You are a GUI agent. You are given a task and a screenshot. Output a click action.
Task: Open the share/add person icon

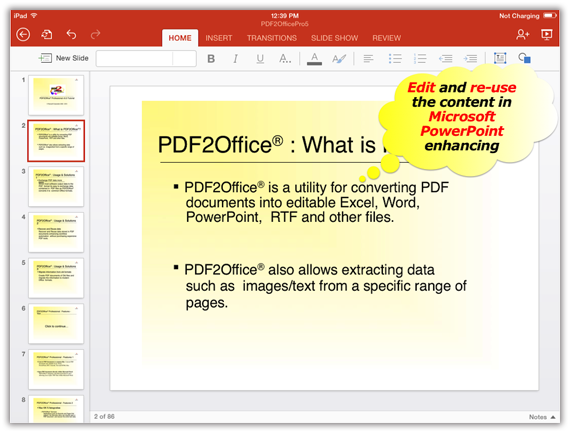point(522,35)
